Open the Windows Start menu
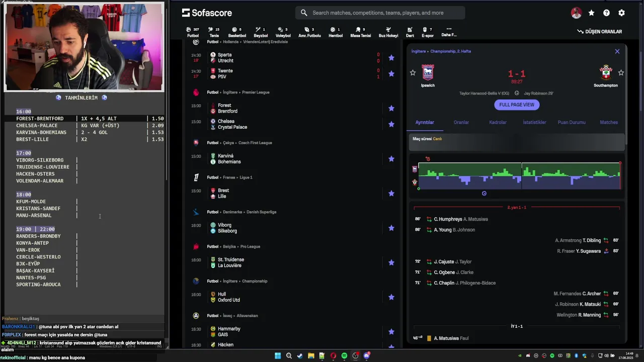 click(278, 355)
